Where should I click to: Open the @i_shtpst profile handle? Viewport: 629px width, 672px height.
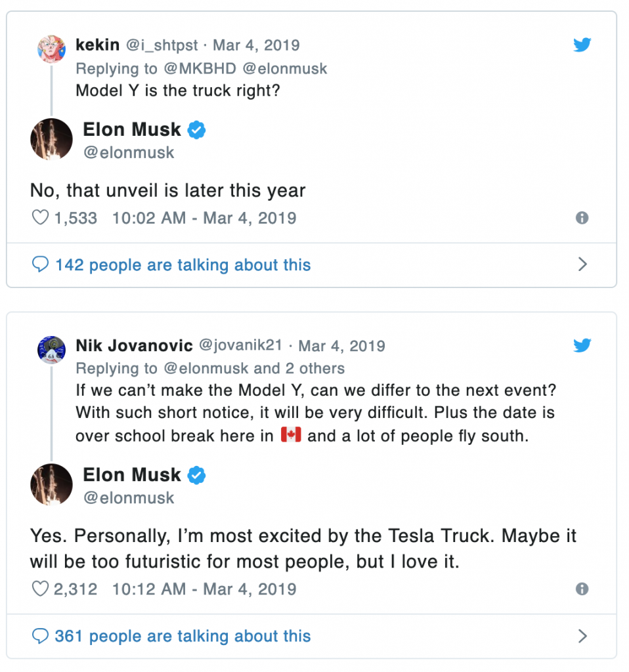click(160, 45)
